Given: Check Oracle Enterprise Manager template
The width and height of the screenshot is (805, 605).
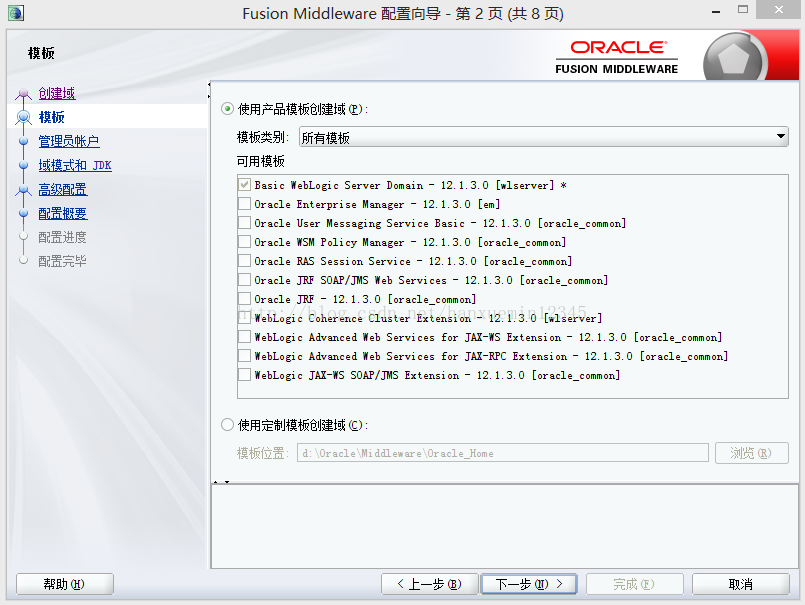Looking at the screenshot, I should tap(244, 204).
